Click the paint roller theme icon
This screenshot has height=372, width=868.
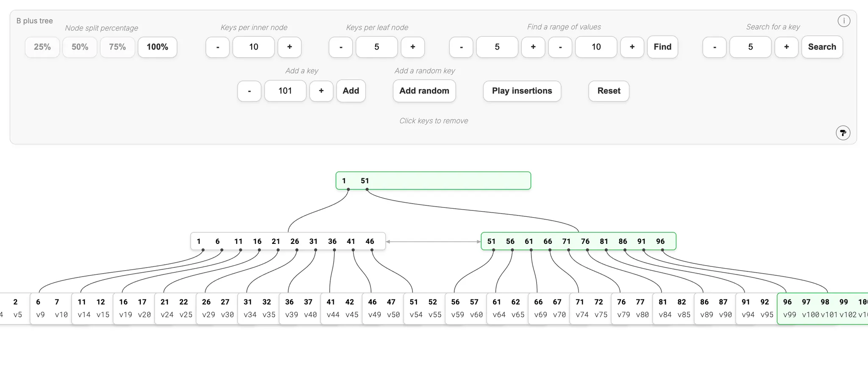click(843, 133)
